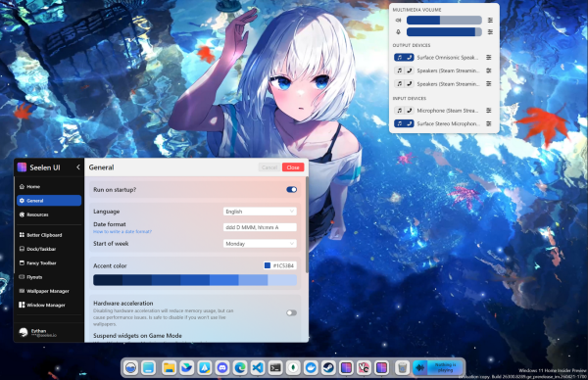Open the sailboat app in dock
Viewport: 588px width, 380px height.
205,368
